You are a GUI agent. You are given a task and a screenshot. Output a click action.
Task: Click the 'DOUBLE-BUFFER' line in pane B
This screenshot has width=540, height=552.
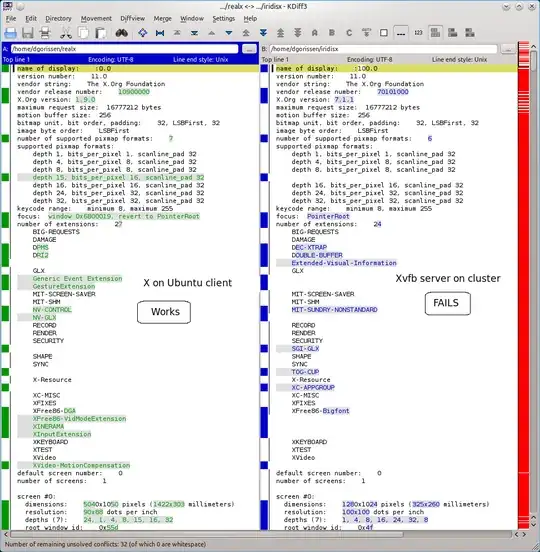coord(317,255)
